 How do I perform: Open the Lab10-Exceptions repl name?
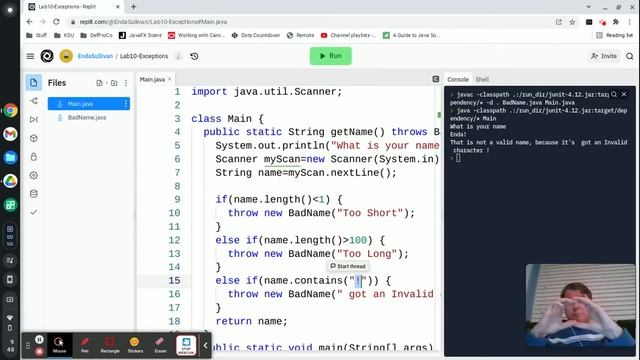[x=144, y=56]
